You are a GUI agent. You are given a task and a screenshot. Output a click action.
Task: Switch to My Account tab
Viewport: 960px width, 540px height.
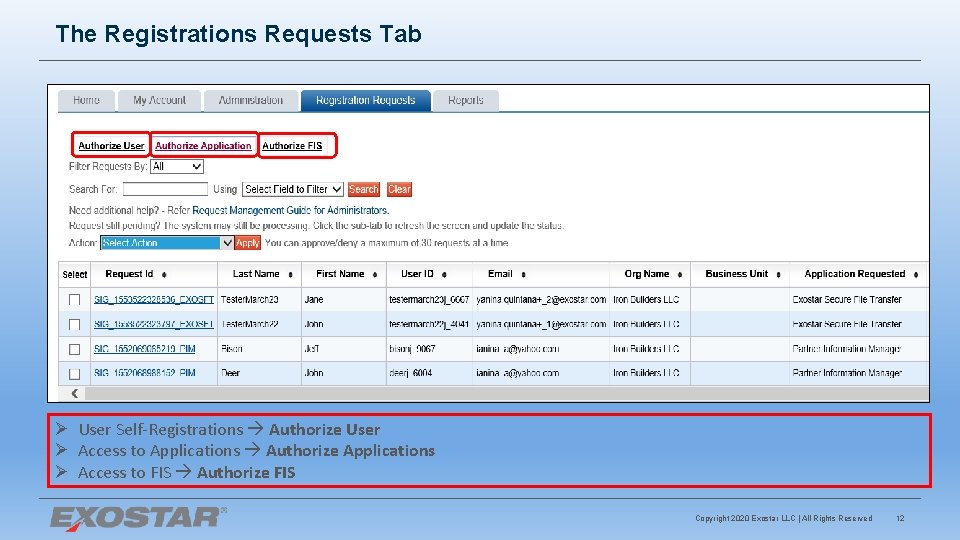pyautogui.click(x=159, y=100)
